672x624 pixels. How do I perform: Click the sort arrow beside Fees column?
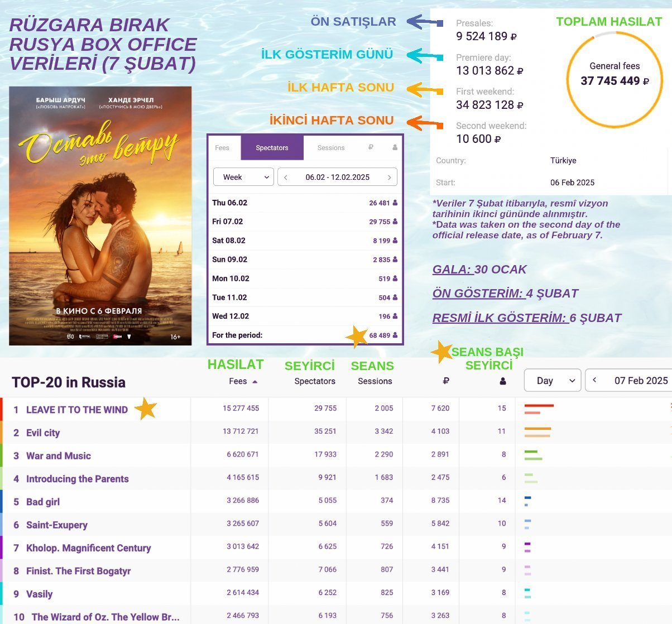(255, 382)
